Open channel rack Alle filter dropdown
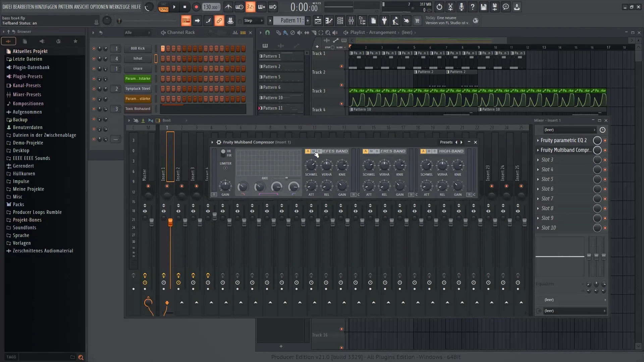Image resolution: width=644 pixels, height=362 pixels. [x=138, y=33]
